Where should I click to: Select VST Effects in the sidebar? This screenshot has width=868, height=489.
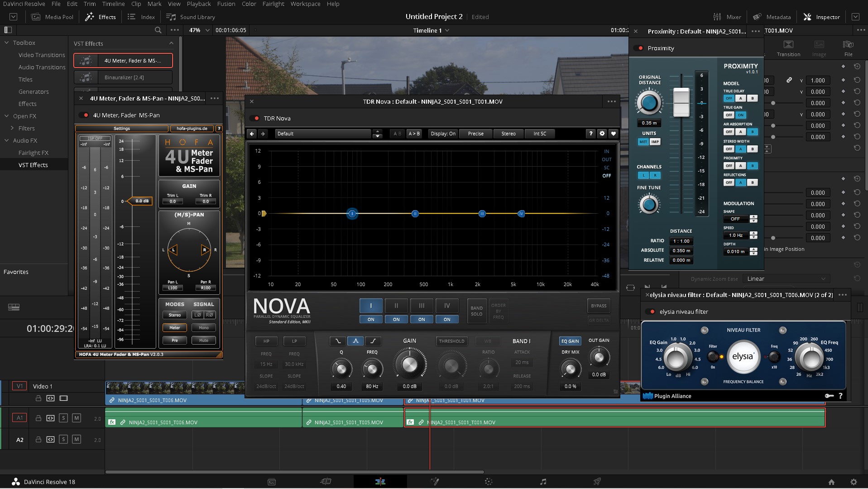[33, 165]
